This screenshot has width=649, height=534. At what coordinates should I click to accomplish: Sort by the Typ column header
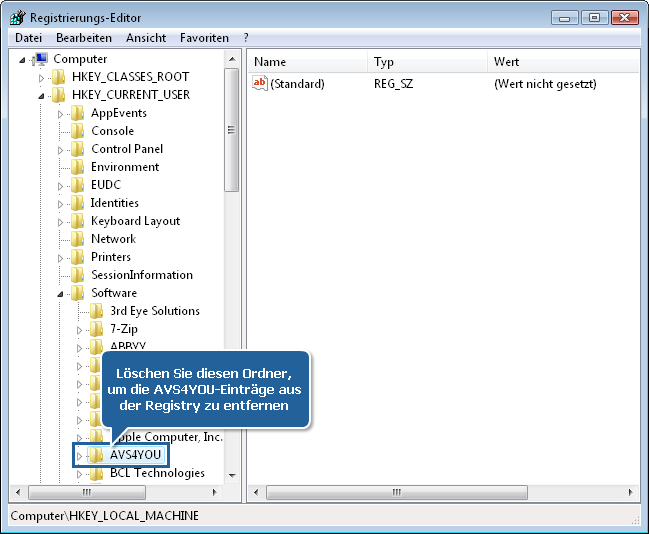click(x=427, y=62)
